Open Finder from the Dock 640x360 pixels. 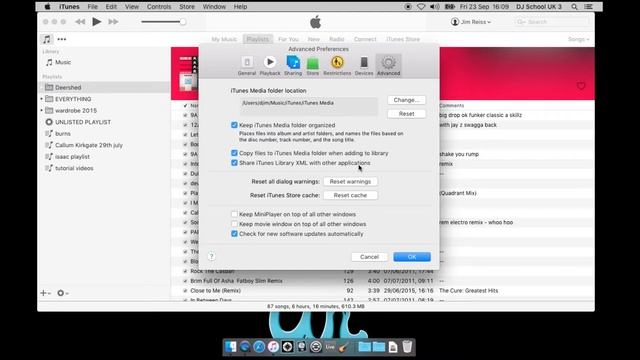[x=231, y=347]
